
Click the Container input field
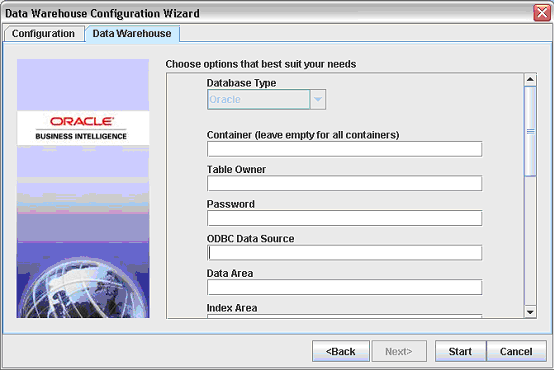[344, 149]
